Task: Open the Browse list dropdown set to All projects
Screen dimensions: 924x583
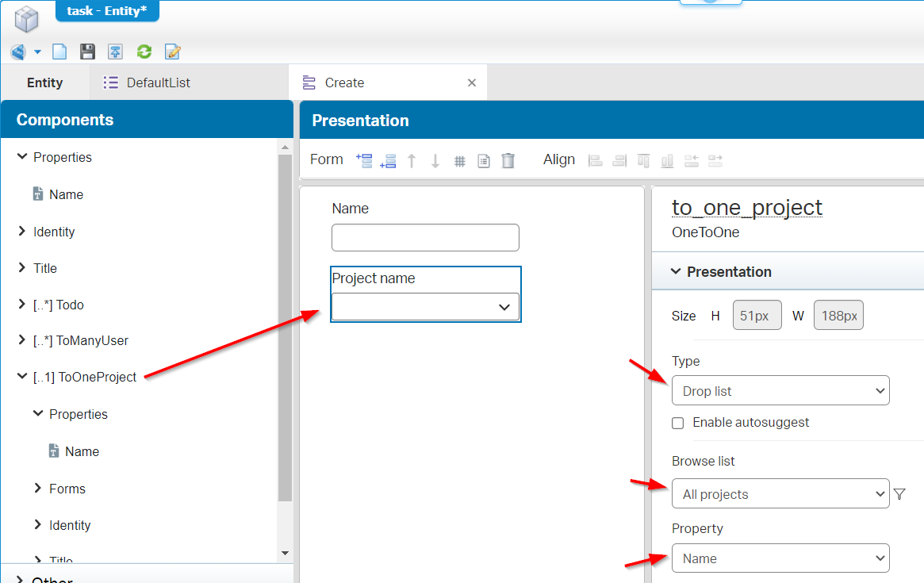Action: point(780,493)
